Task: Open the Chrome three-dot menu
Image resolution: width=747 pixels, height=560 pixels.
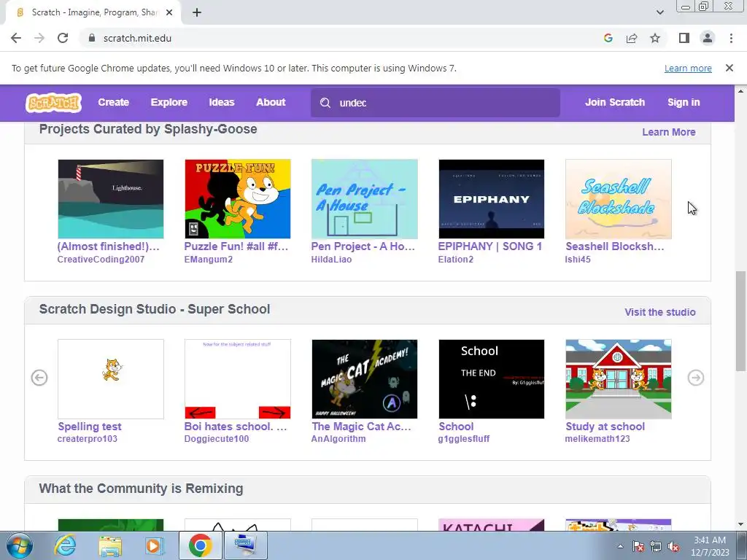Action: tap(731, 38)
